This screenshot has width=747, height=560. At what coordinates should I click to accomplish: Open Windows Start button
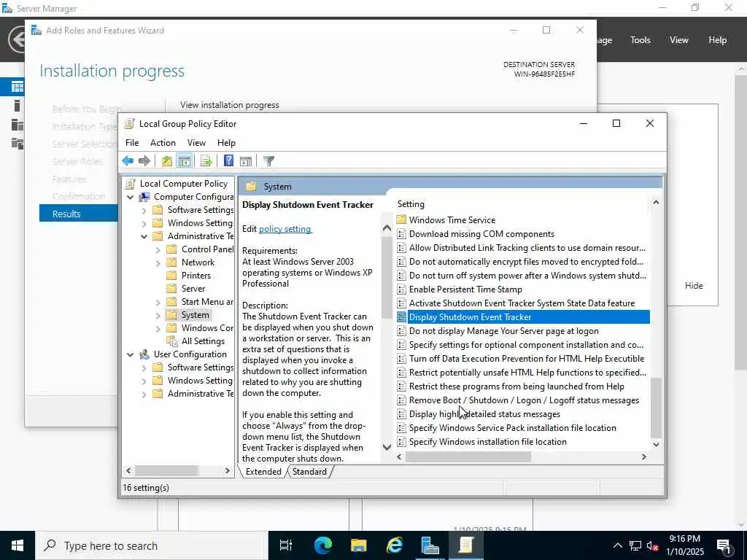[18, 545]
